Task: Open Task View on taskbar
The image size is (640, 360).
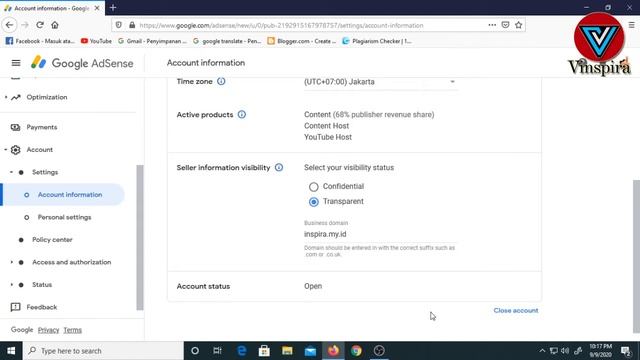Action: click(x=218, y=351)
